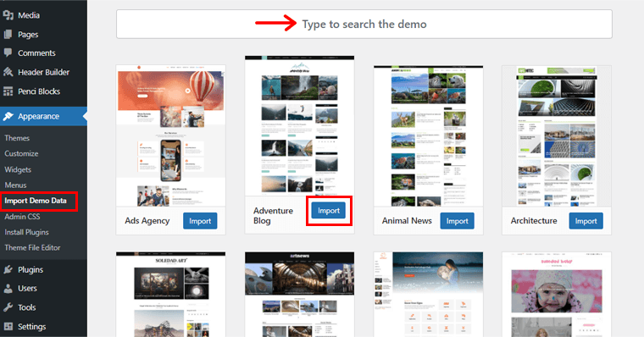Click the Ads Agency title text
The image size is (644, 337).
pyautogui.click(x=147, y=221)
